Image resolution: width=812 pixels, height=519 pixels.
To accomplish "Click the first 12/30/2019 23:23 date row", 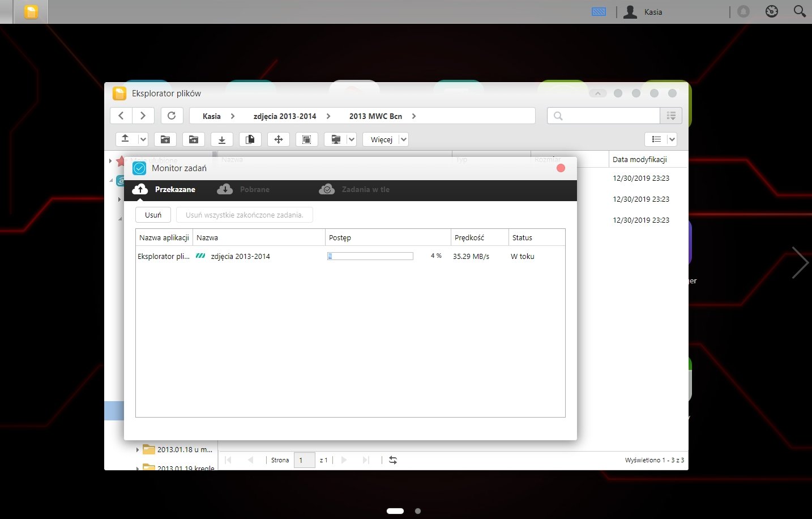I will point(641,178).
